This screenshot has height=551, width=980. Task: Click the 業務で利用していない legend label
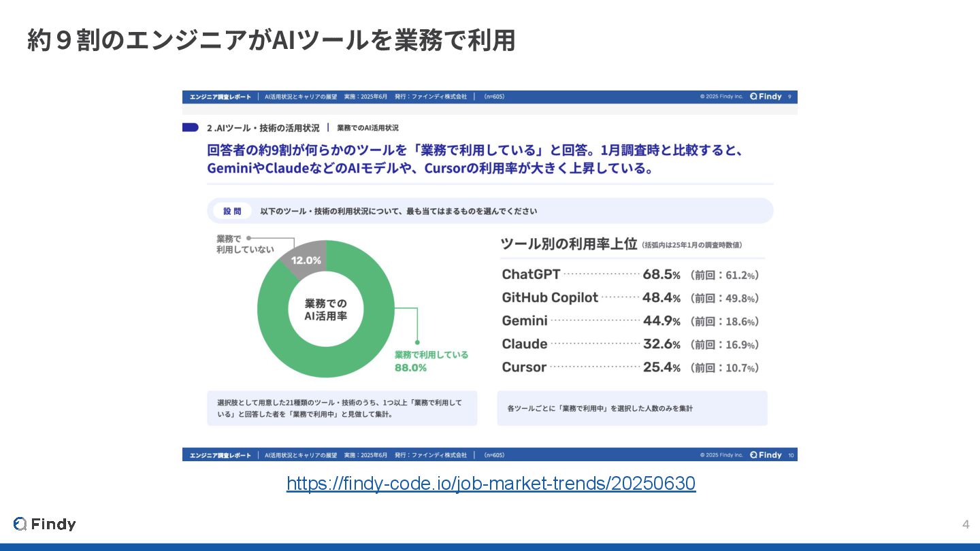point(245,244)
